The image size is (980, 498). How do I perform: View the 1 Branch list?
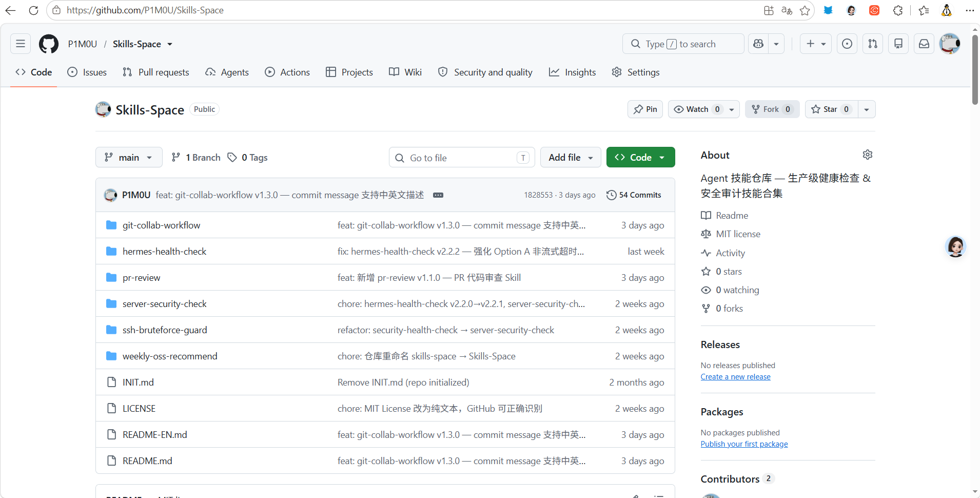click(196, 157)
